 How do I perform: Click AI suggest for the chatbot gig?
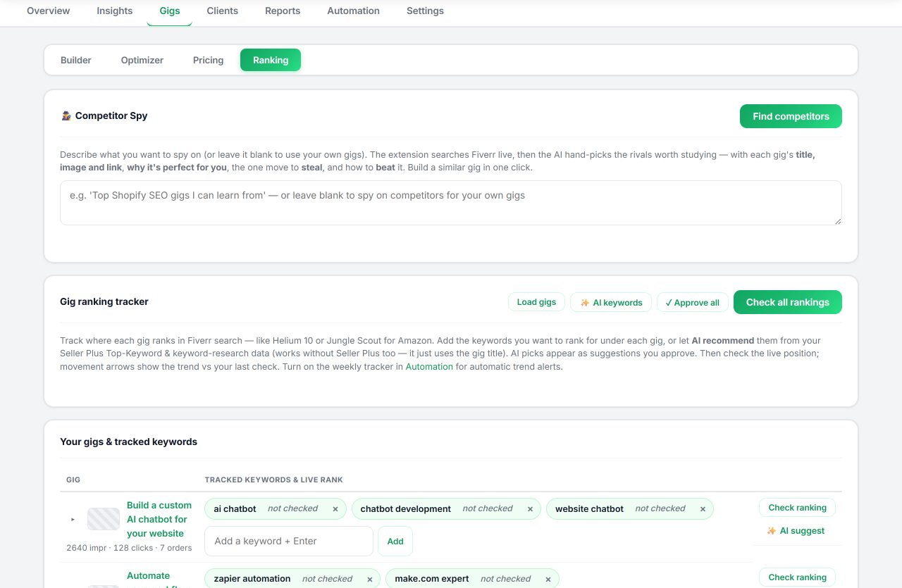[x=796, y=531]
